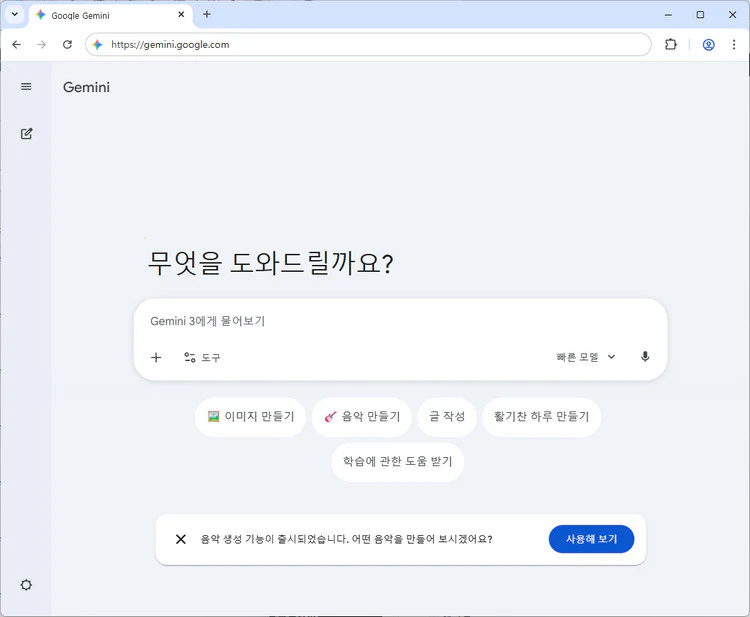Close the Google Gemini tab
The image size is (750, 617).
181,15
